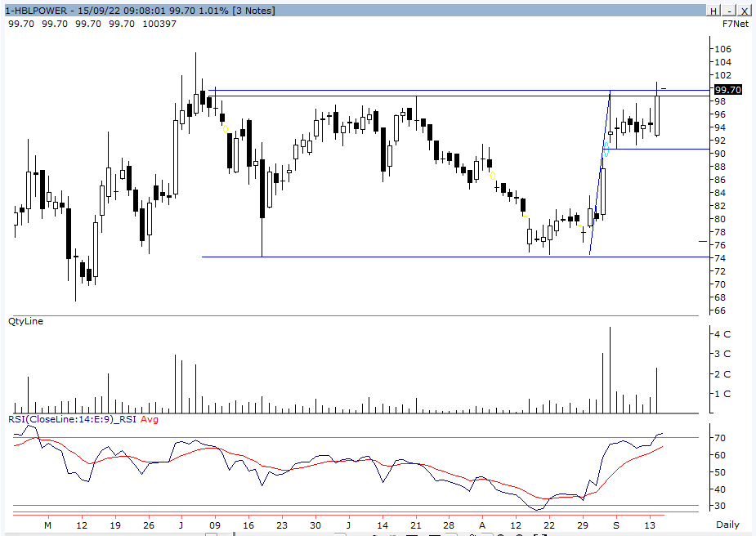This screenshot has height=536, width=756.
Task: Click the 74 price axis label
Action: [720, 258]
